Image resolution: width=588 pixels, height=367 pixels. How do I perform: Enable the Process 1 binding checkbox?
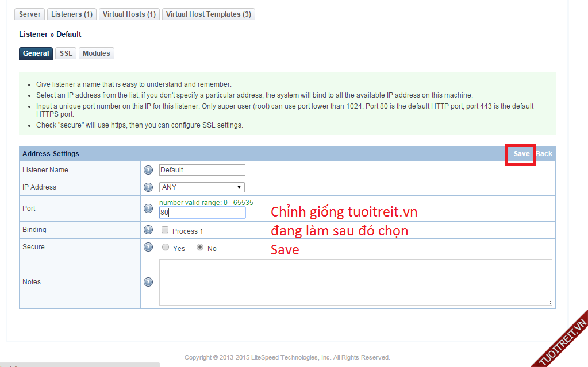click(x=166, y=230)
